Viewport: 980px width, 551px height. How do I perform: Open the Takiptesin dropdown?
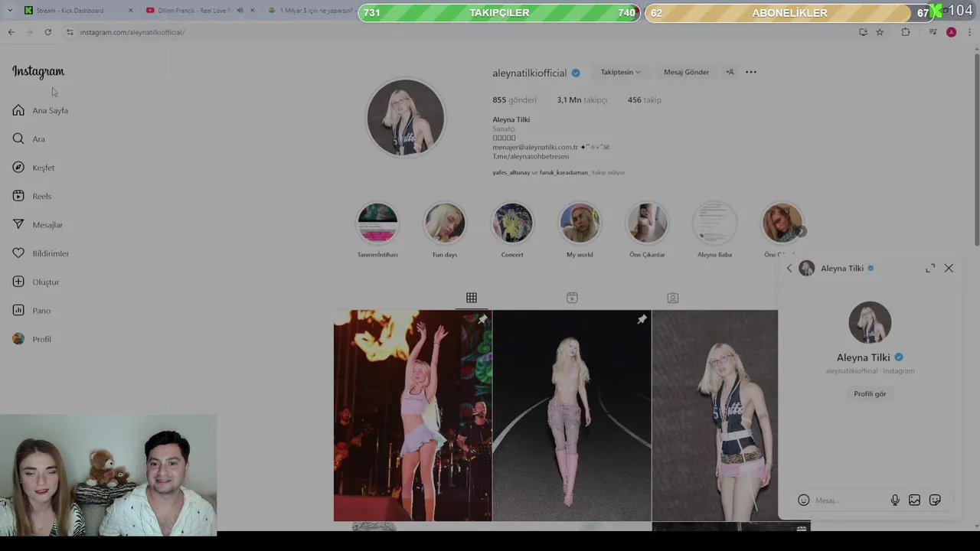point(620,72)
